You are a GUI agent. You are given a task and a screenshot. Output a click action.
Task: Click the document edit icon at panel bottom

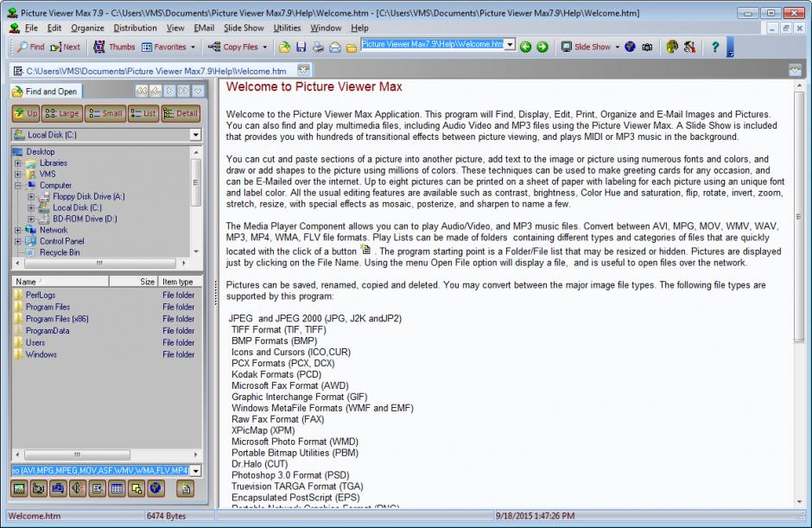point(98,488)
